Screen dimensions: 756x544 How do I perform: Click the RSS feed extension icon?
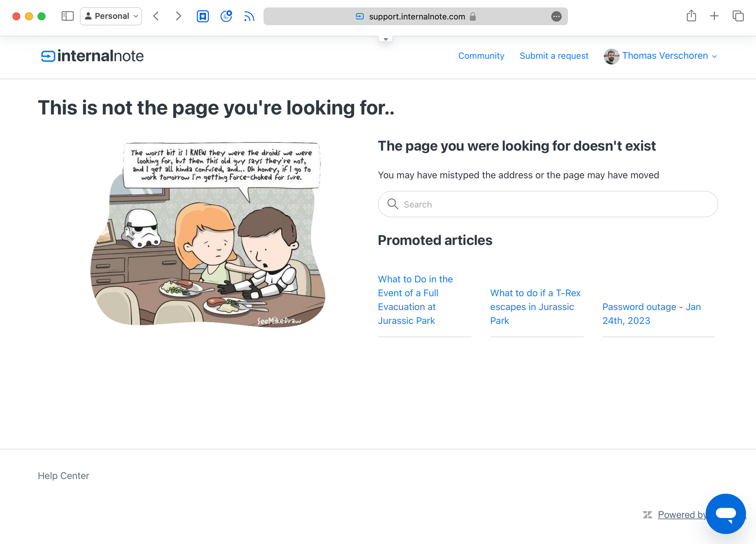249,16
